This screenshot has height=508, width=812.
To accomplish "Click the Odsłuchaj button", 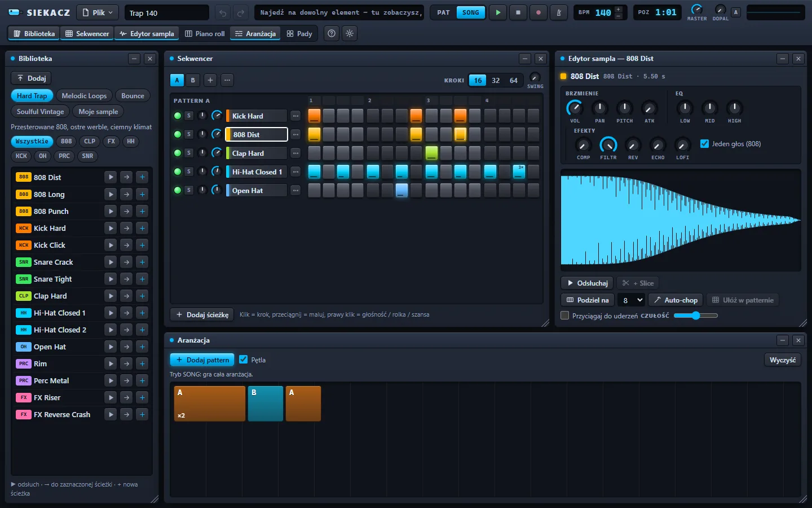I will [x=587, y=283].
